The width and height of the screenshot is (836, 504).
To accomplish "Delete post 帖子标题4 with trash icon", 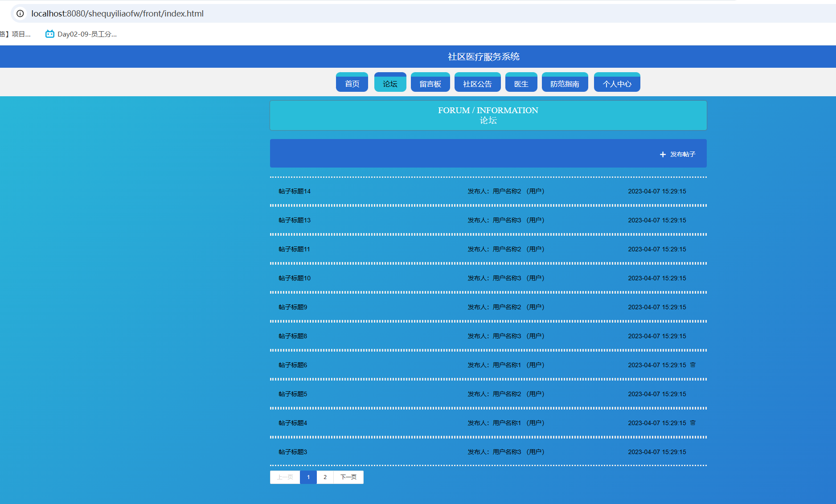I will (x=693, y=422).
